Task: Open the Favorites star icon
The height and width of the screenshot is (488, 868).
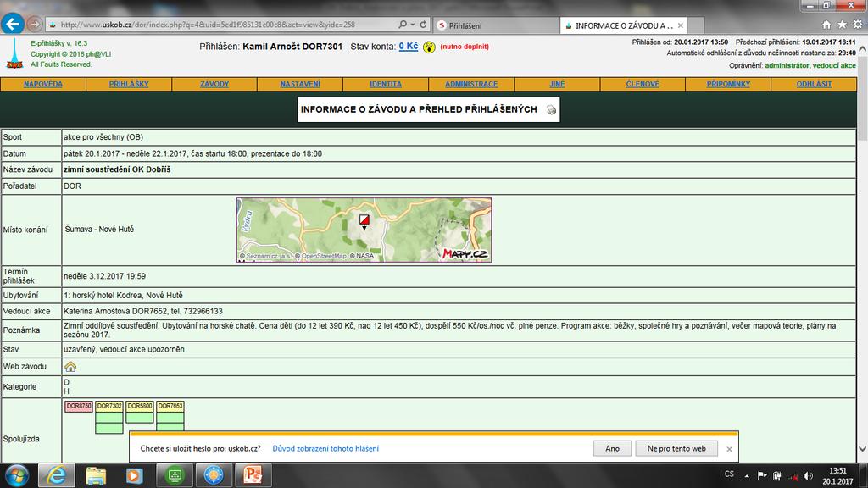Action: pyautogui.click(x=842, y=25)
